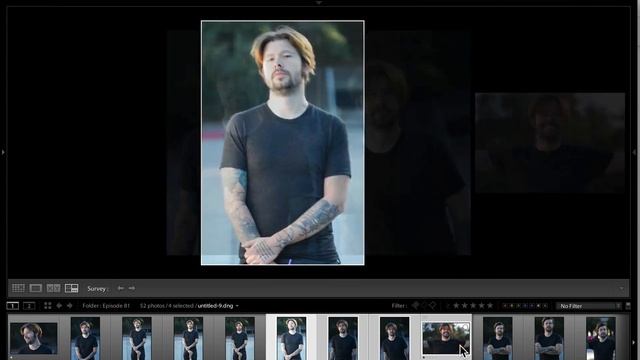Click the 'Folder : Episode 81' source label
This screenshot has height=360, width=640.
click(106, 306)
